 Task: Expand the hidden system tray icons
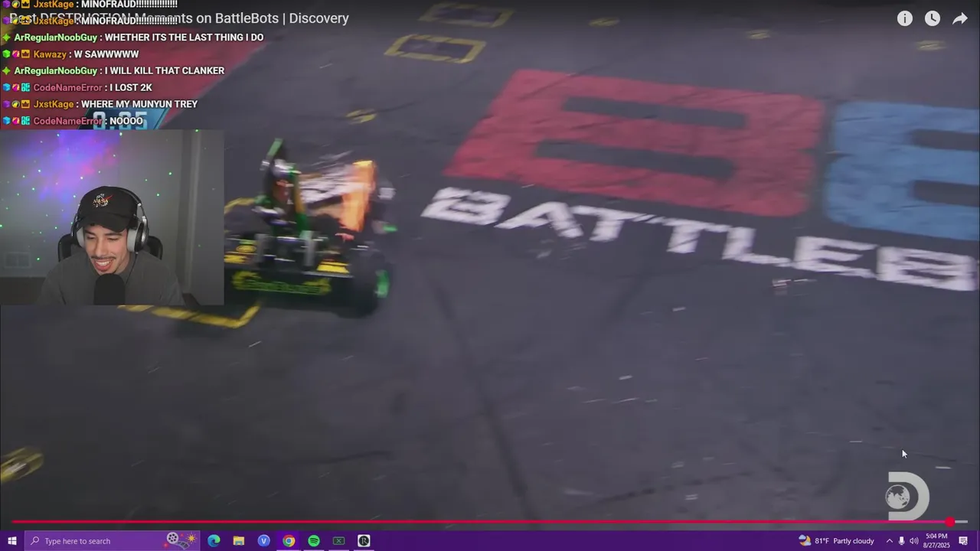tap(889, 541)
